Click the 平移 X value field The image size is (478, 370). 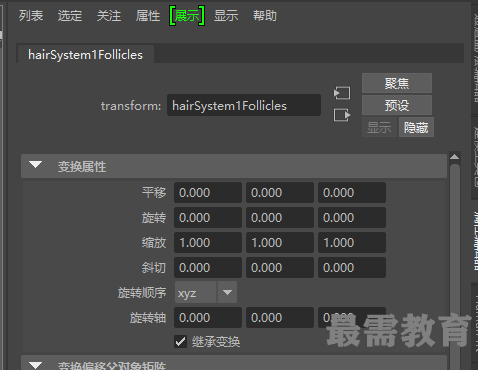point(208,193)
